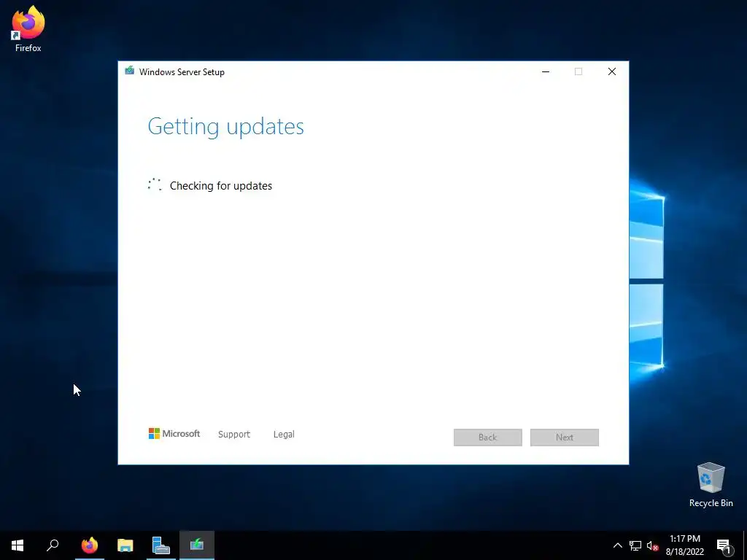The height and width of the screenshot is (560, 747).
Task: Launch Firefox from the taskbar
Action: pos(90,545)
